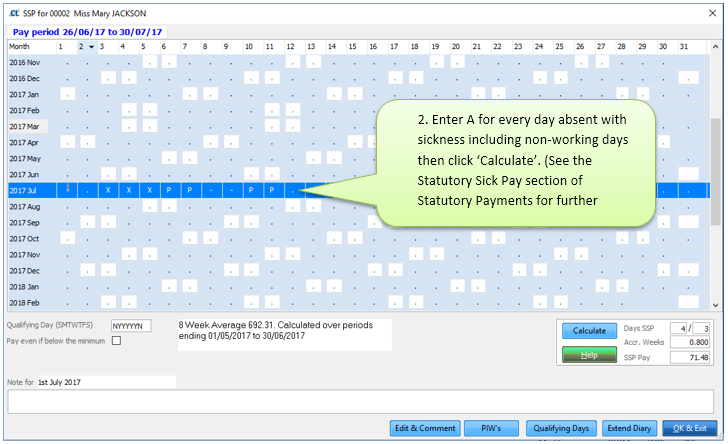The image size is (728, 444).
Task: Open the Help button
Action: click(589, 355)
